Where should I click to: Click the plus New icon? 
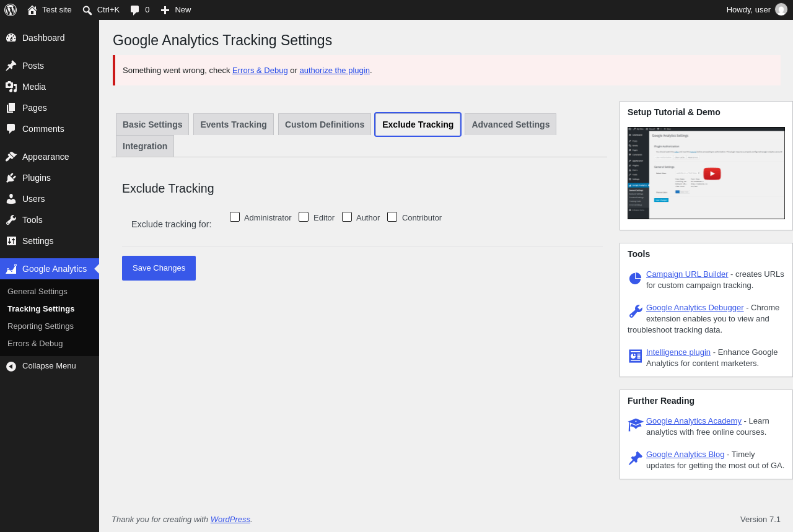point(165,10)
